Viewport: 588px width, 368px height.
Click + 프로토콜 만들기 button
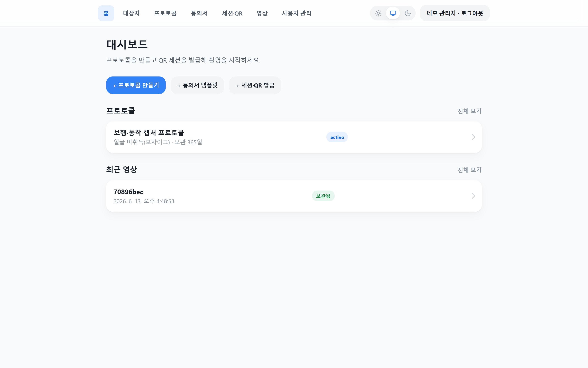[x=136, y=85]
